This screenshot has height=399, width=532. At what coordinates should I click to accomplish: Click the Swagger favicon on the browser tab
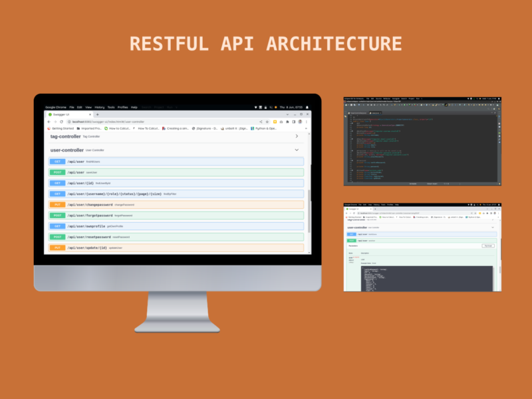pyautogui.click(x=49, y=114)
